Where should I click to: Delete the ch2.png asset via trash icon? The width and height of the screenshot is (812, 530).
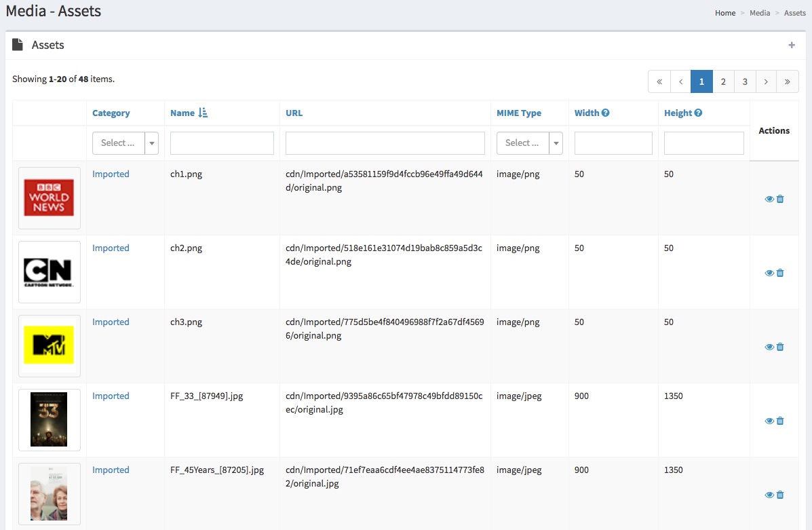[x=780, y=273]
